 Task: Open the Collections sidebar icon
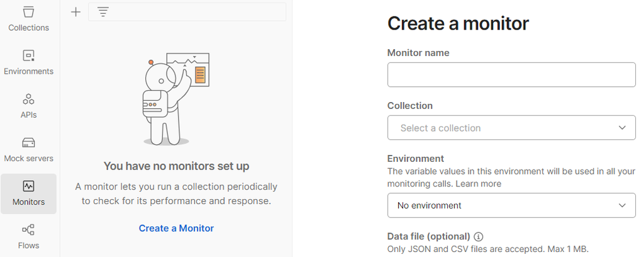[28, 13]
